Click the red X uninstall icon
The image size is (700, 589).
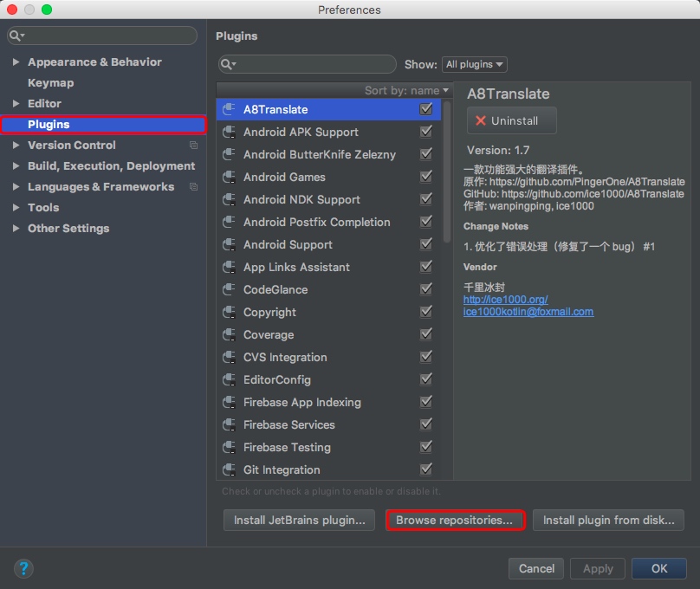pos(481,120)
